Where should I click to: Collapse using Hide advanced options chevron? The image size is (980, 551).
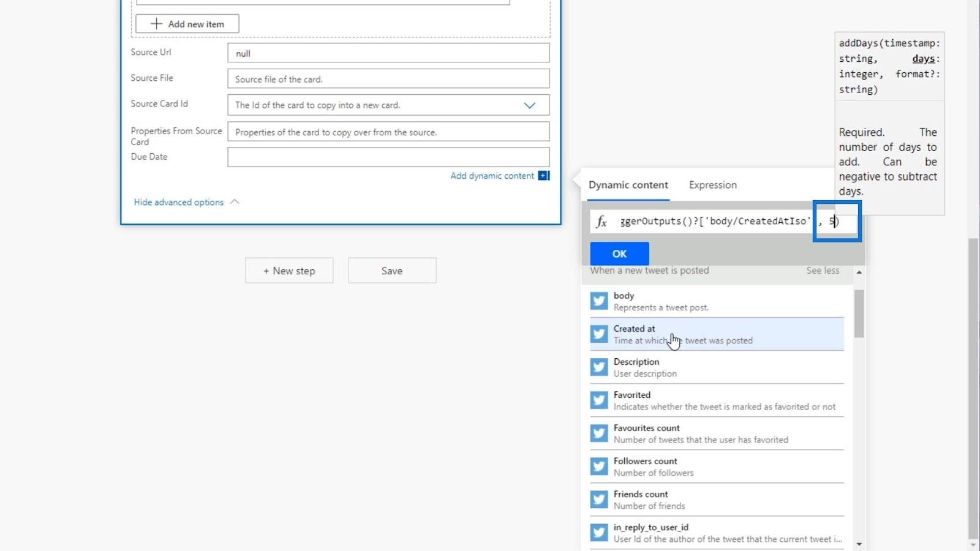[x=235, y=201]
